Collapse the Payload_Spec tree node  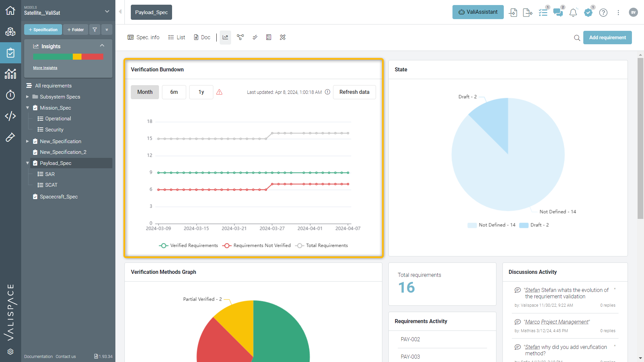28,163
